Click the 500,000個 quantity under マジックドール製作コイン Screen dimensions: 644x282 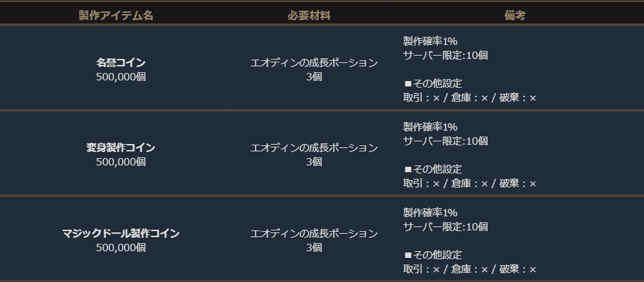tap(121, 247)
